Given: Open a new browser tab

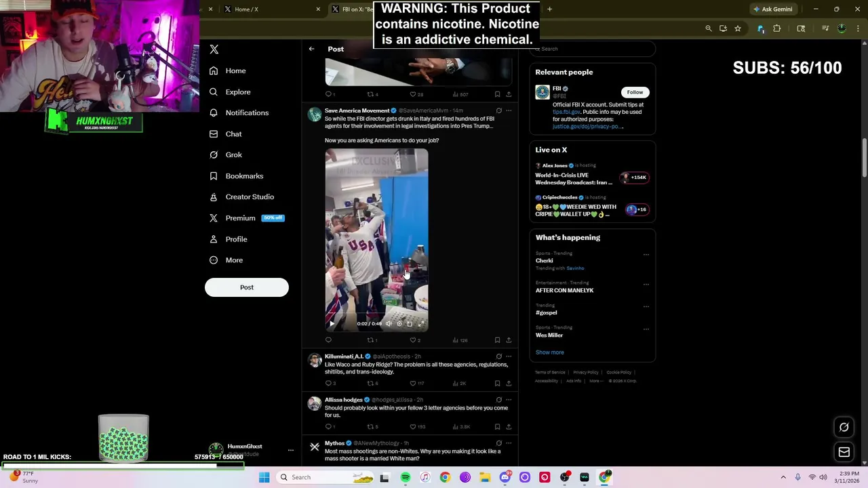Looking at the screenshot, I should click(x=549, y=9).
